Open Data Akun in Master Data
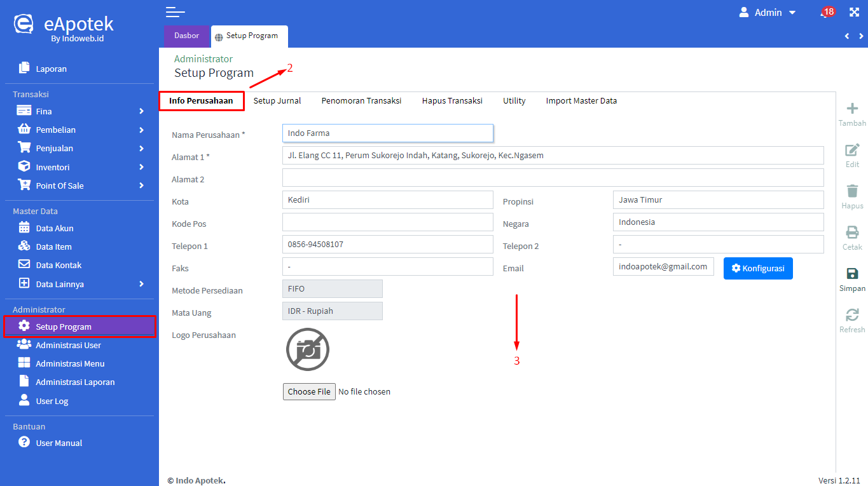This screenshot has height=486, width=868. pos(55,228)
